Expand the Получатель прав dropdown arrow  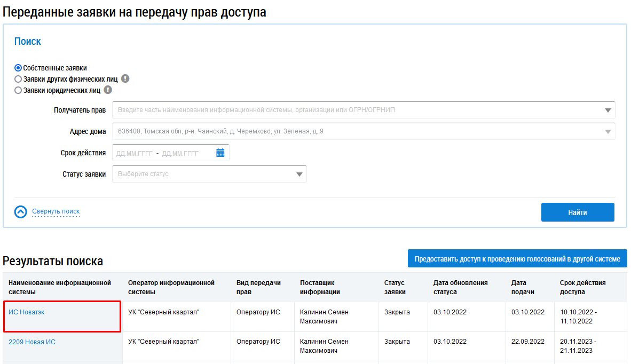[x=608, y=110]
